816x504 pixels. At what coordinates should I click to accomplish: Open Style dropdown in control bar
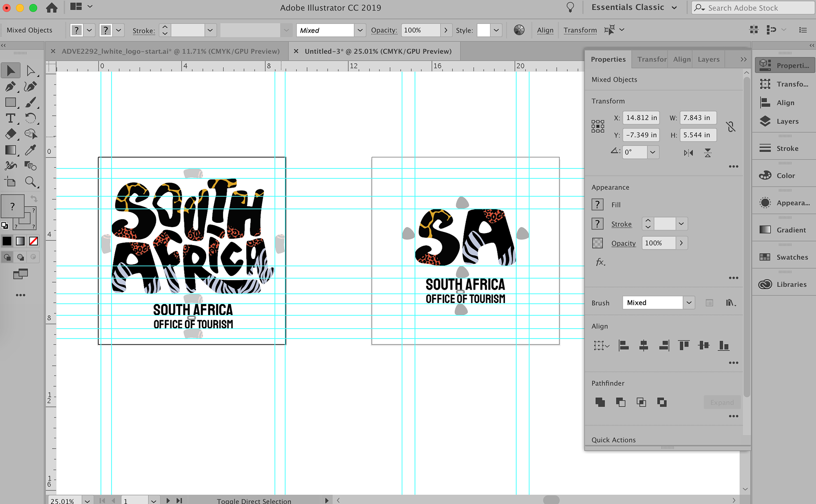(496, 30)
